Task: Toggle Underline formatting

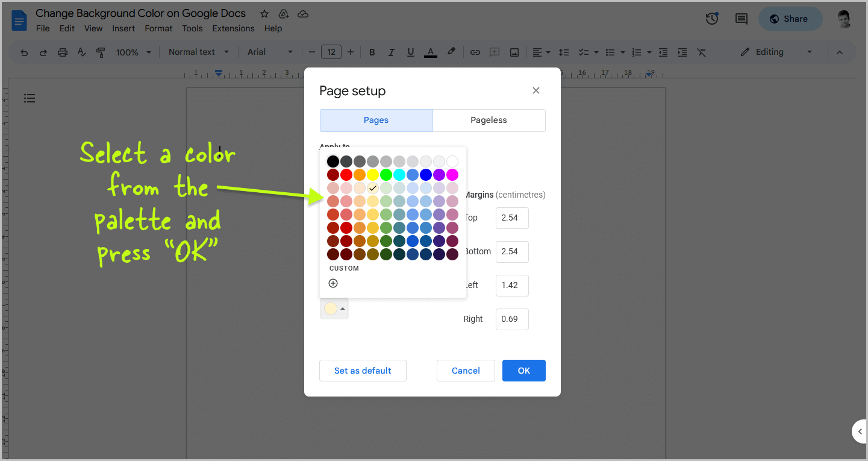Action: (x=411, y=52)
